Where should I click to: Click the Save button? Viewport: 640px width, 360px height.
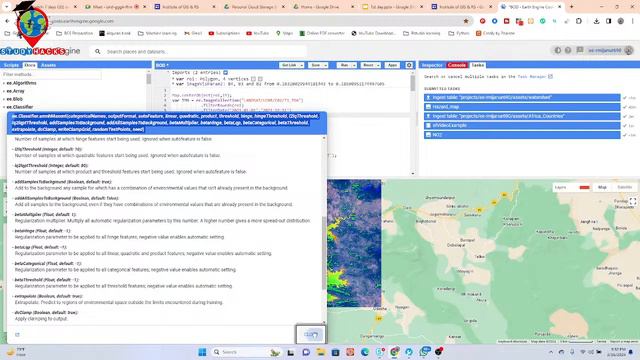[316, 65]
